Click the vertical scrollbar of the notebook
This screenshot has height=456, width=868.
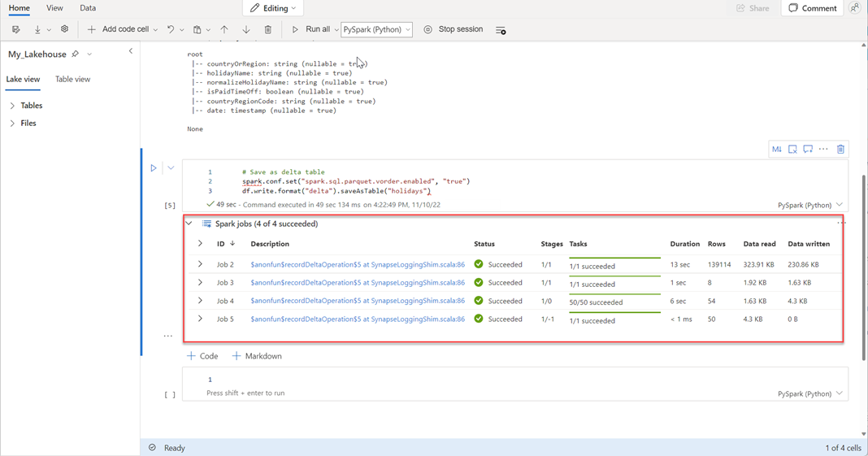pos(863,268)
